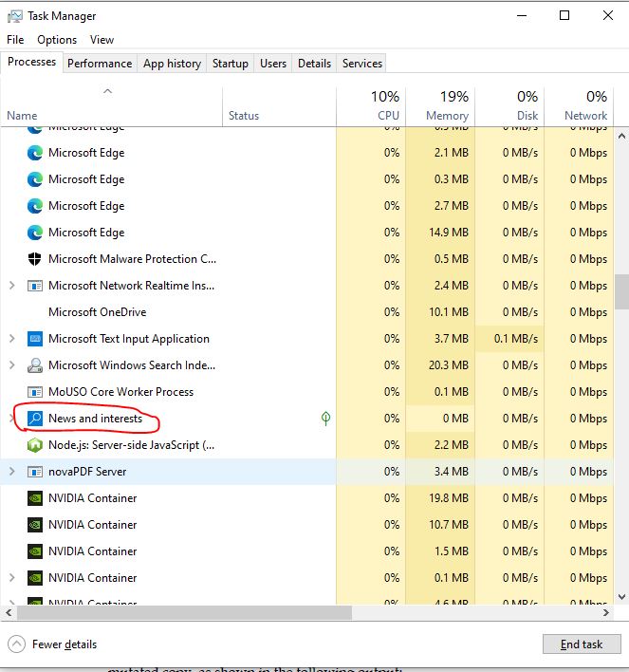Switch to the Details tab
629x672 pixels.
pyautogui.click(x=314, y=64)
